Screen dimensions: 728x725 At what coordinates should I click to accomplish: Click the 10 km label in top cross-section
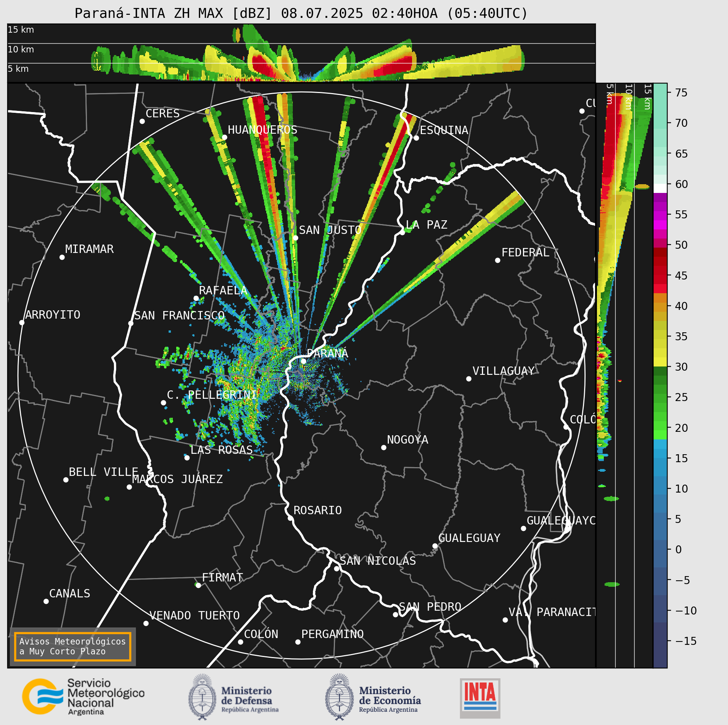pos(21,49)
